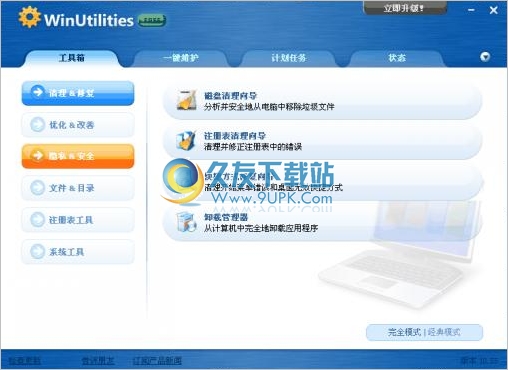Open the 磁盘清理向导 broom icon
This screenshot has height=370, width=508.
[x=187, y=100]
